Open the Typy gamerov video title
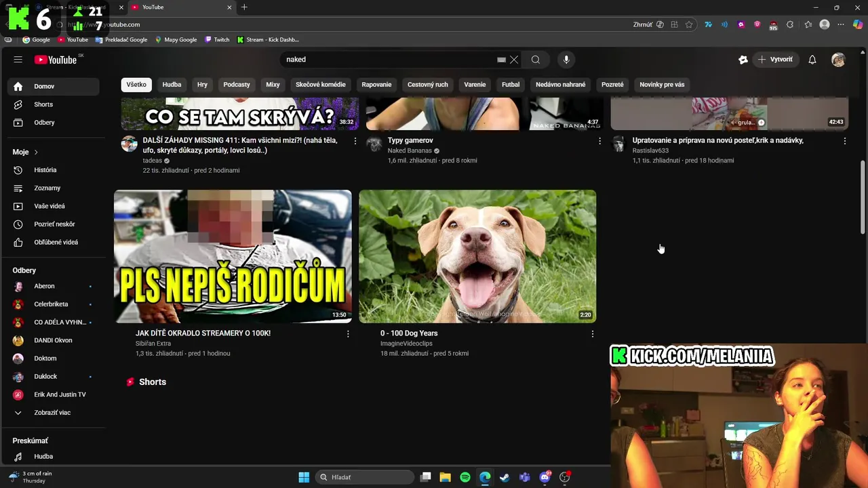 (410, 140)
